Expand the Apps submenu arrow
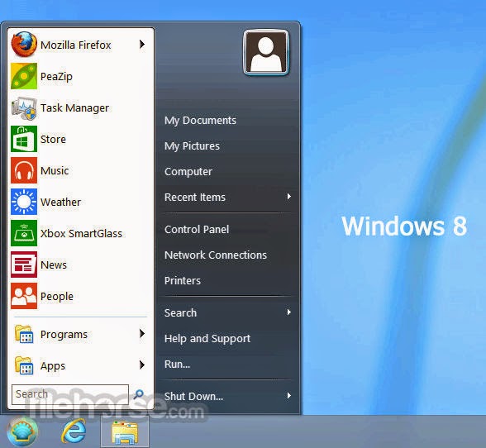This screenshot has width=486, height=448. click(142, 365)
